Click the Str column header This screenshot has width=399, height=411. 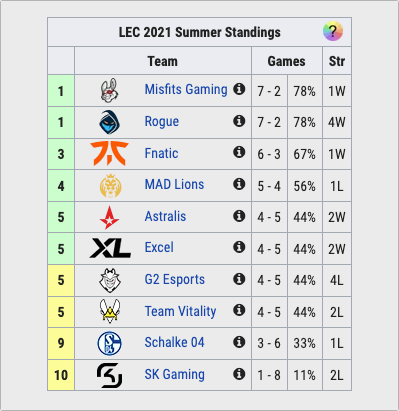pos(337,61)
